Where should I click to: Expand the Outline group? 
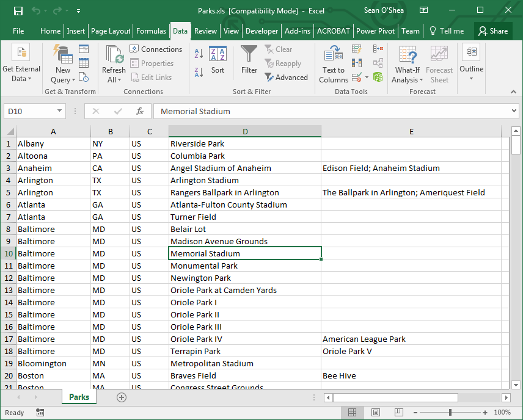click(x=471, y=63)
